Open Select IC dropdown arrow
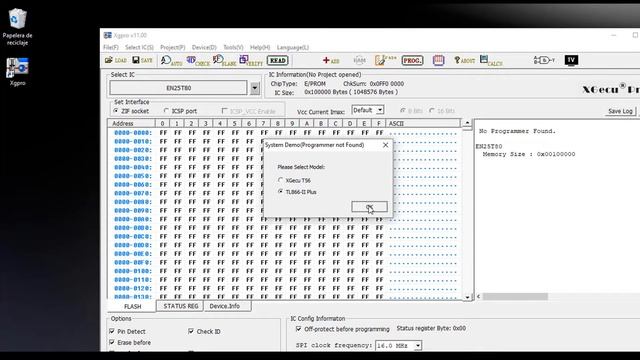640x360 pixels. [x=255, y=88]
